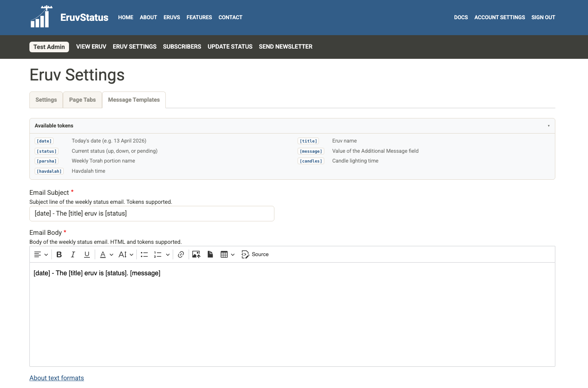
Task: Open the numbered list style dropdown
Action: click(167, 254)
